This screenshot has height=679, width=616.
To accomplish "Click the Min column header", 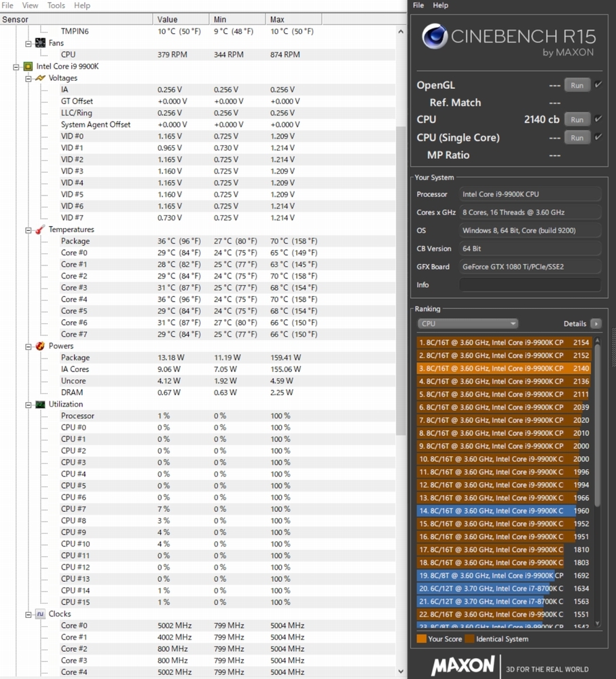I will 237,19.
